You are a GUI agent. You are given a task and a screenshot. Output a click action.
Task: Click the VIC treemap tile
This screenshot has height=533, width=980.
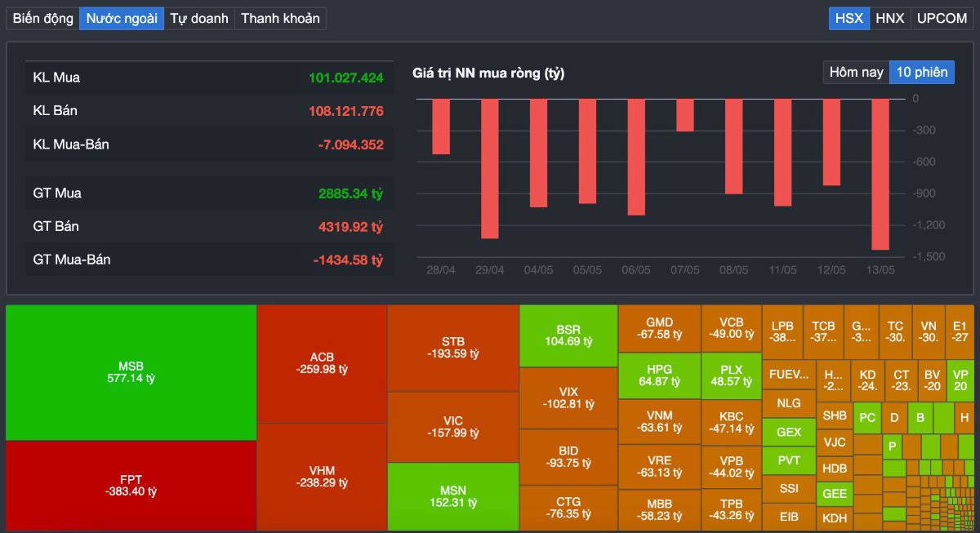click(453, 428)
